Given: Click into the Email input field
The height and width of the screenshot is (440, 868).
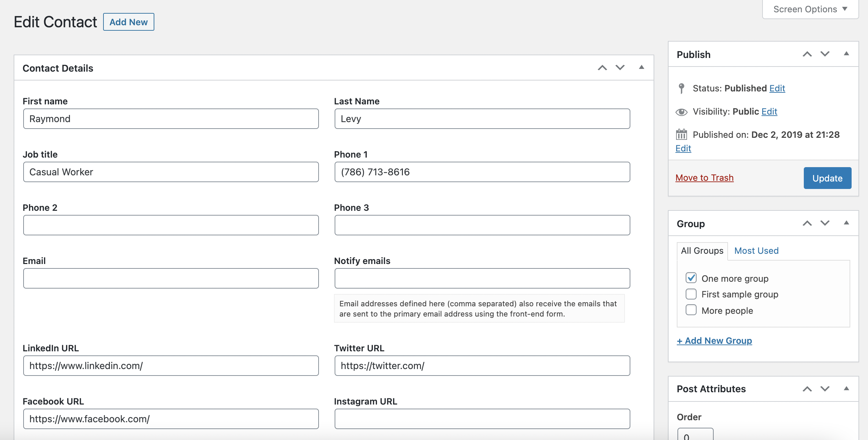Looking at the screenshot, I should point(171,278).
